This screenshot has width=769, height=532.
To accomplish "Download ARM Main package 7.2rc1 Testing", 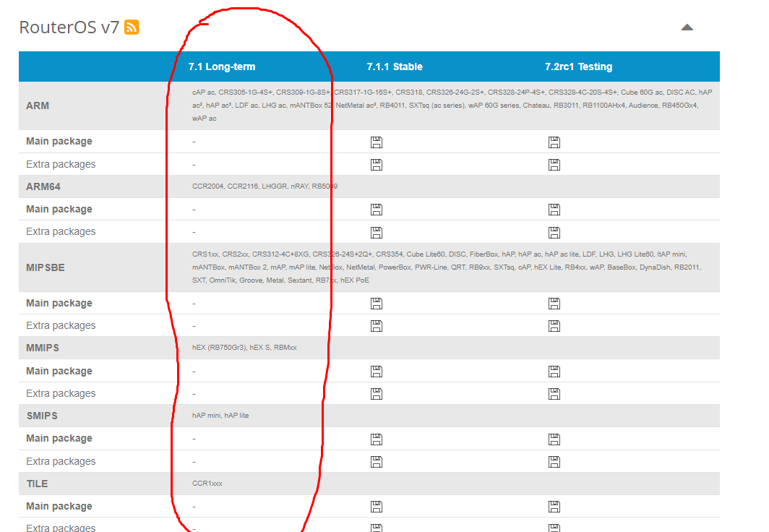I will coord(554,142).
